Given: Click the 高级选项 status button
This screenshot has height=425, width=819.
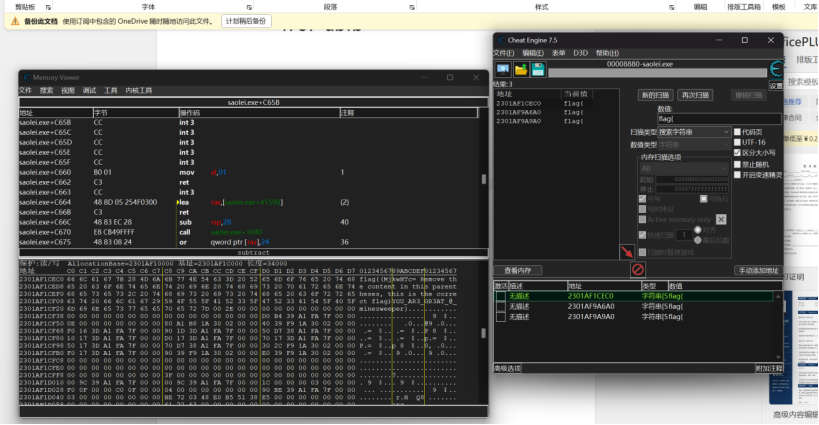Looking at the screenshot, I should (507, 369).
